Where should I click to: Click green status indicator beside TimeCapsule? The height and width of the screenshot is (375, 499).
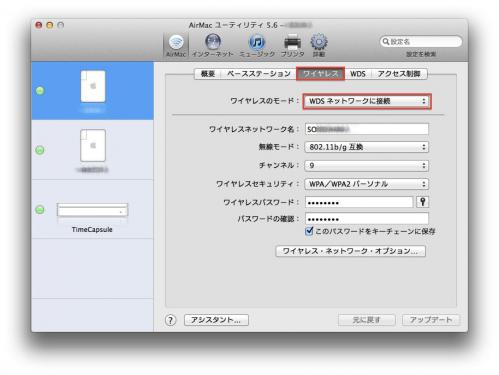pyautogui.click(x=40, y=210)
